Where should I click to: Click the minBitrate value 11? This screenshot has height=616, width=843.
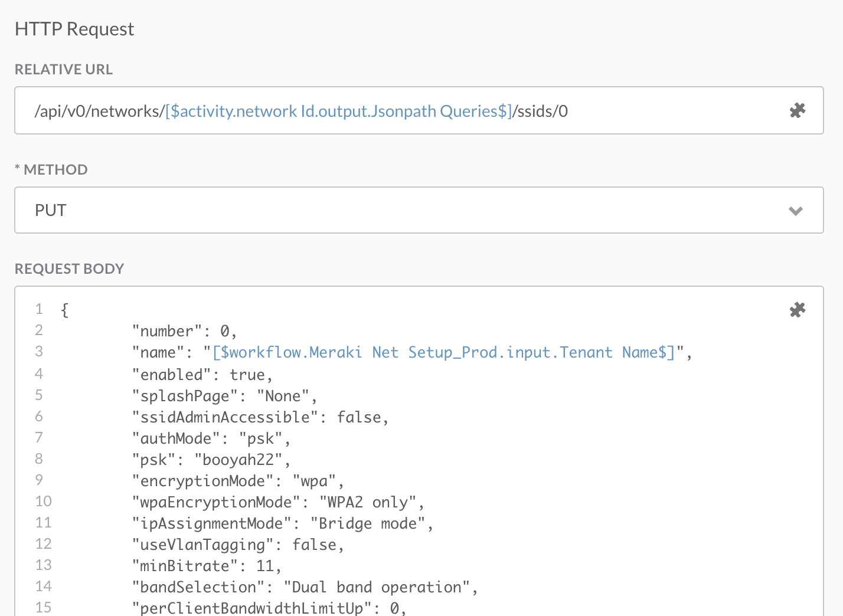coord(264,566)
